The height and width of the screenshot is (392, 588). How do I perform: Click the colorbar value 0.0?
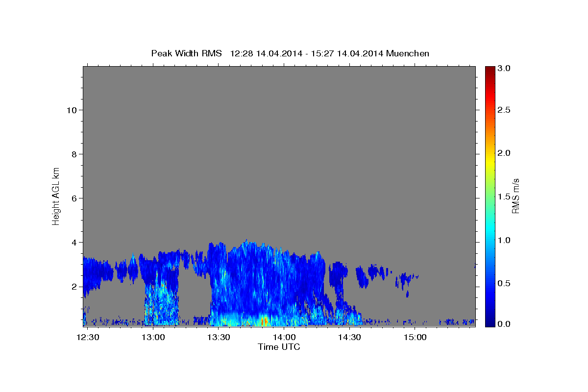tap(504, 324)
